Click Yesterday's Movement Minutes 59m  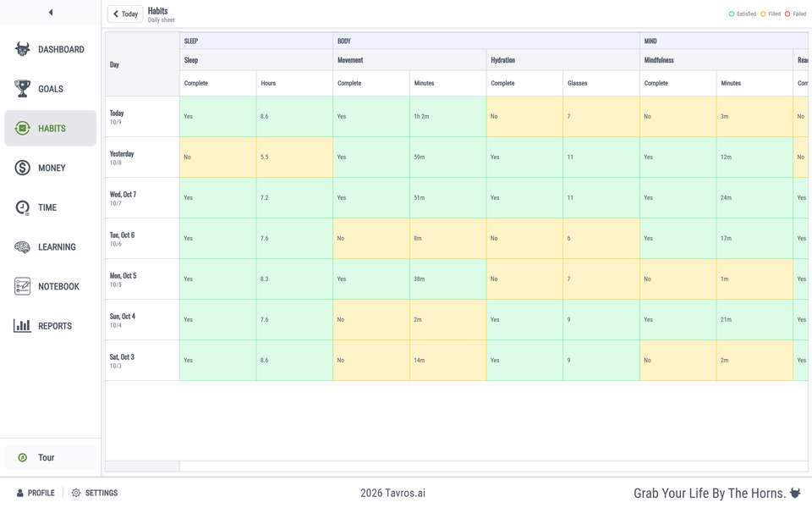point(448,157)
